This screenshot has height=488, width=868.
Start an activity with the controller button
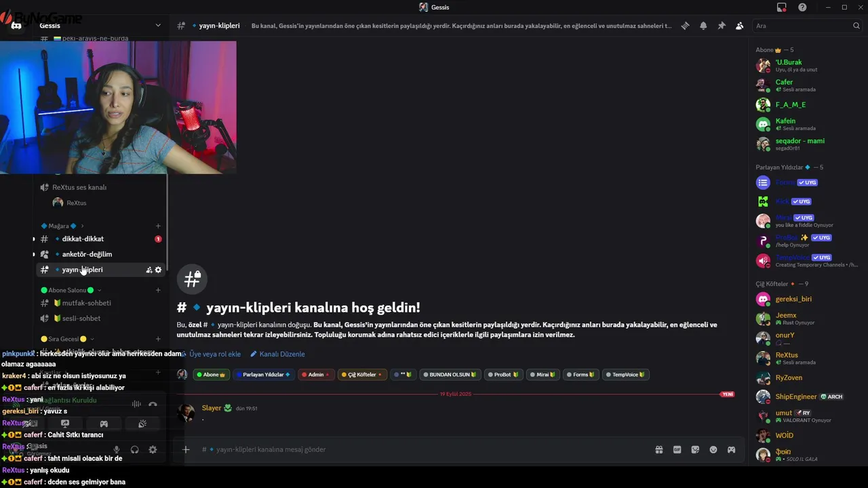pyautogui.click(x=104, y=424)
